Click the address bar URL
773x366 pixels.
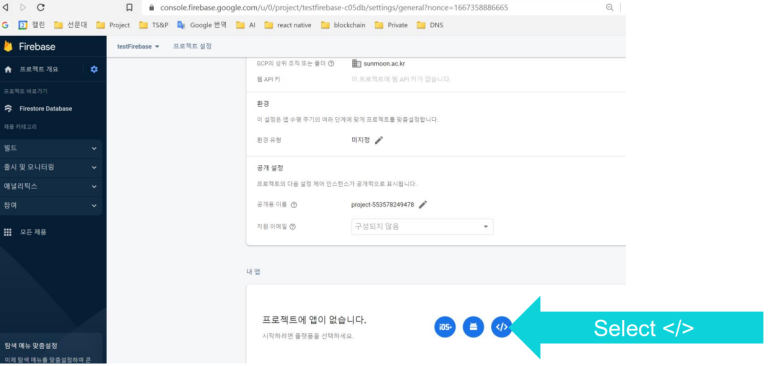[x=334, y=7]
